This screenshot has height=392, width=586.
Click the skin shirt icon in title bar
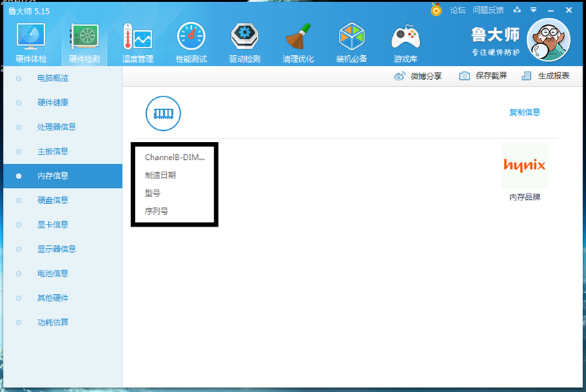point(517,10)
